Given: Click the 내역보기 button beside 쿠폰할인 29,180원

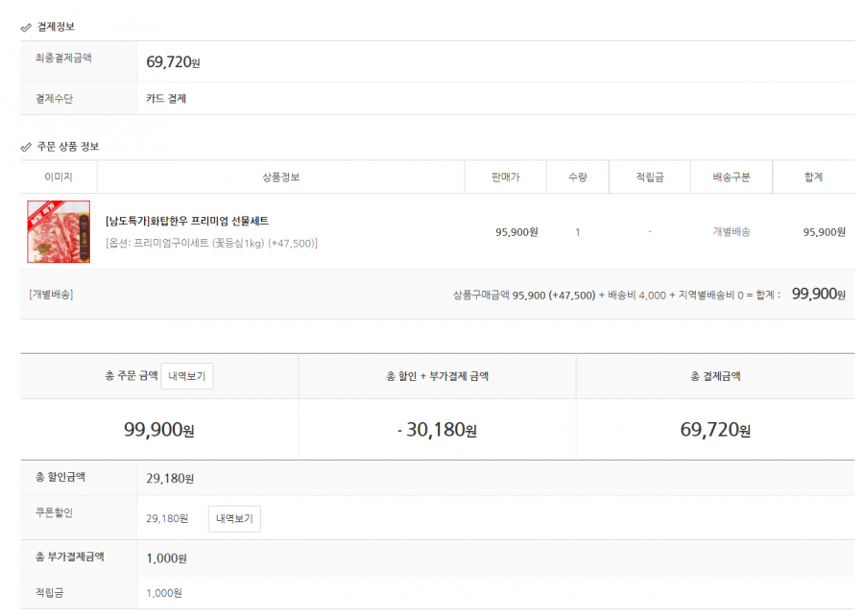Looking at the screenshot, I should (x=234, y=518).
